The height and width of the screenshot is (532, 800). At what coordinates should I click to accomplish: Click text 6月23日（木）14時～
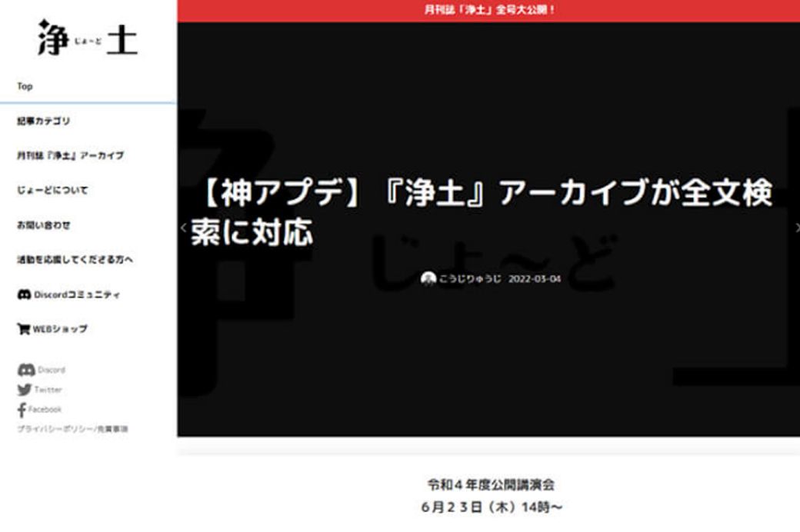(x=492, y=507)
